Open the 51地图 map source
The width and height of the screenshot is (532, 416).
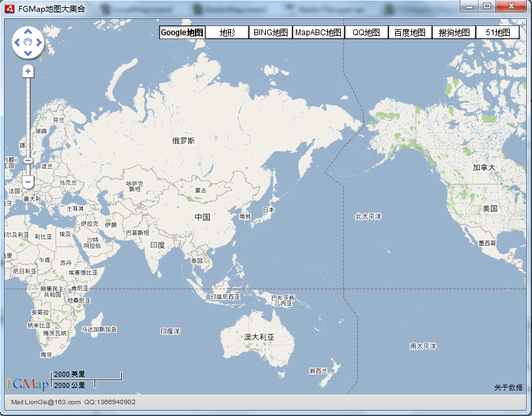pos(497,33)
